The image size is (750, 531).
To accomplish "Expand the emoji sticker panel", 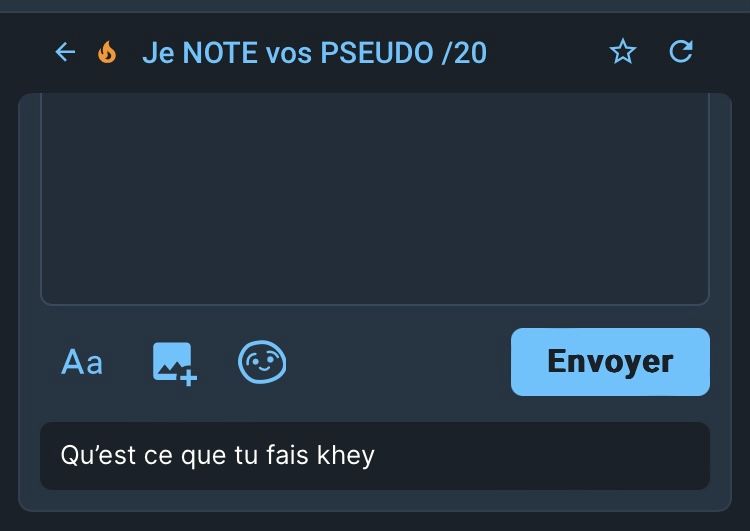I will point(262,362).
